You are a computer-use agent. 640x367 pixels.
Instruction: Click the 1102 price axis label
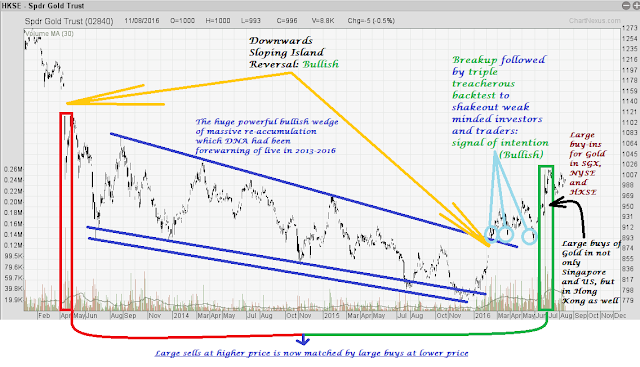pyautogui.click(x=630, y=122)
